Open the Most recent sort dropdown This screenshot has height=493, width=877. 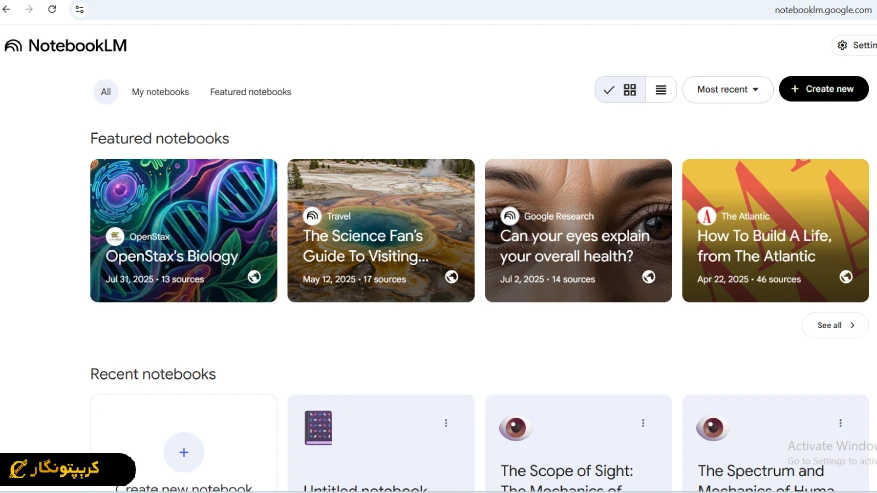tap(727, 90)
